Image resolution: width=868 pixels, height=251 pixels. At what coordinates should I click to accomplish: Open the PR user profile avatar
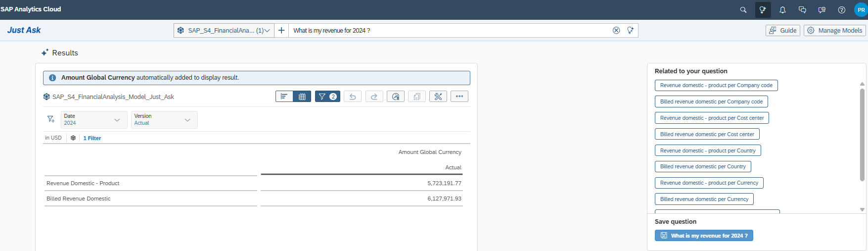click(x=861, y=10)
